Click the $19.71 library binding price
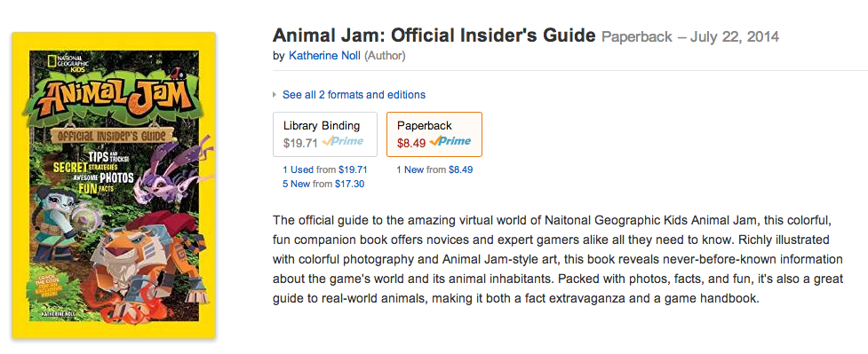 coord(300,143)
